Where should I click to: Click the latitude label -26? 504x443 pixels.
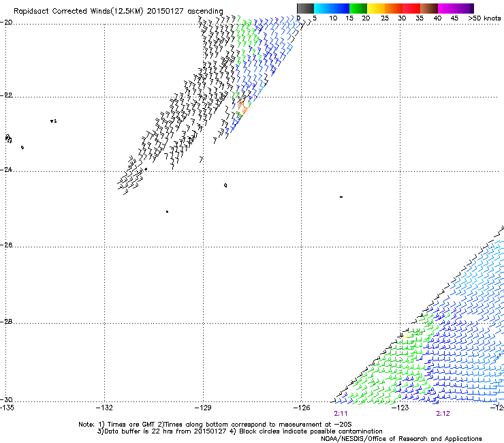click(x=6, y=245)
